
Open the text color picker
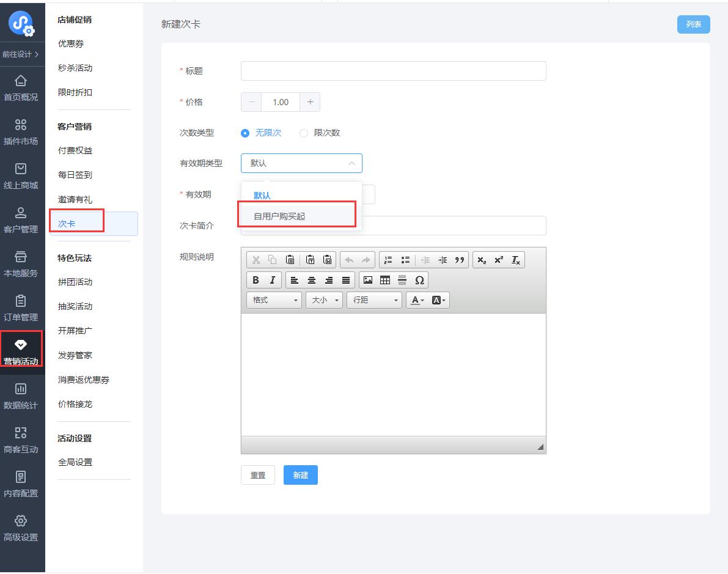[417, 300]
